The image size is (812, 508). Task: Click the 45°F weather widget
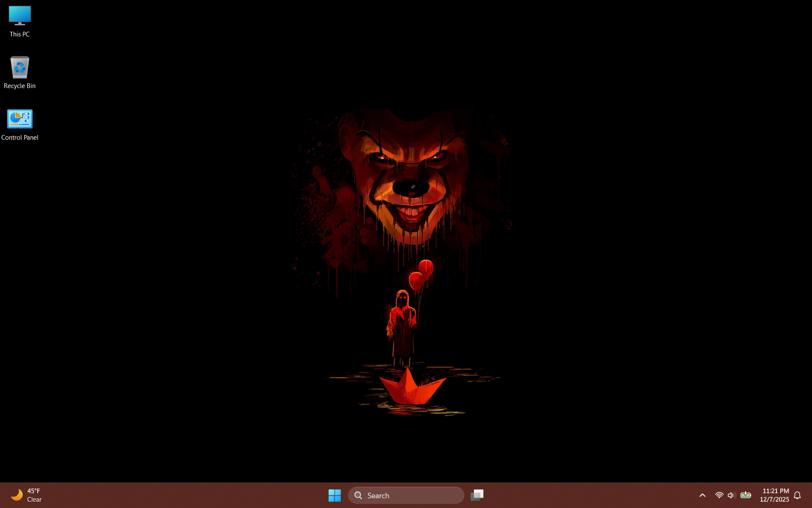coord(34,491)
